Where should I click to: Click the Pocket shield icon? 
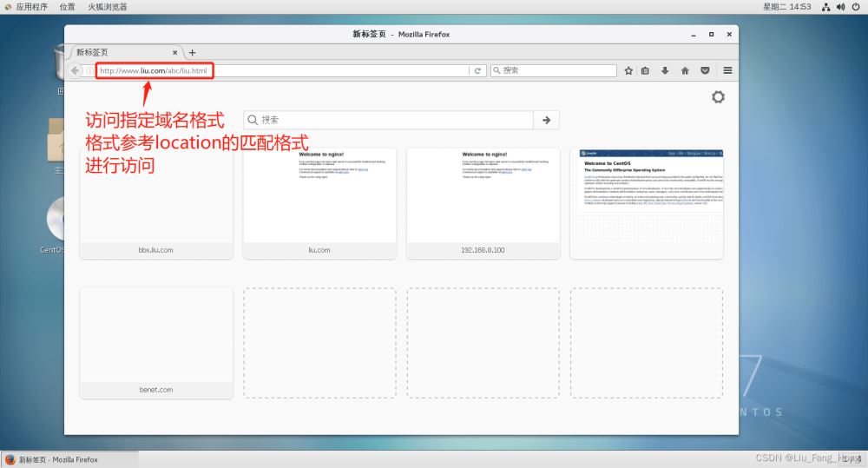coord(705,71)
